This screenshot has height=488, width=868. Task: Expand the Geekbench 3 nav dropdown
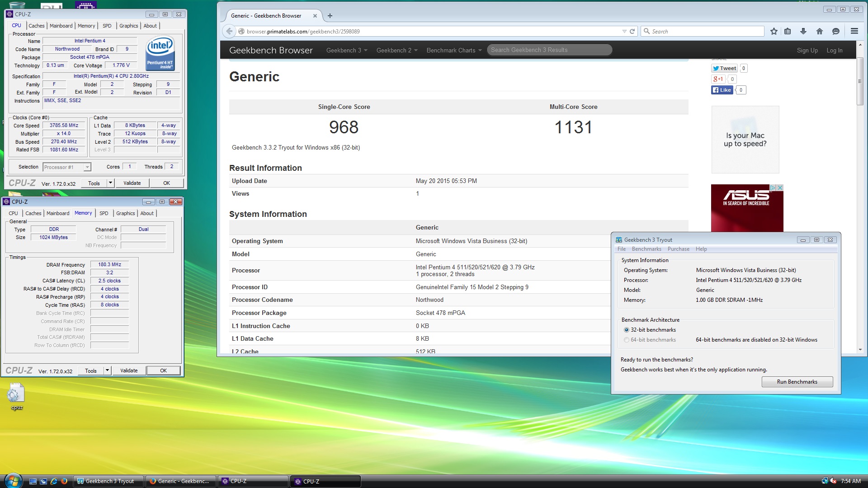(347, 50)
